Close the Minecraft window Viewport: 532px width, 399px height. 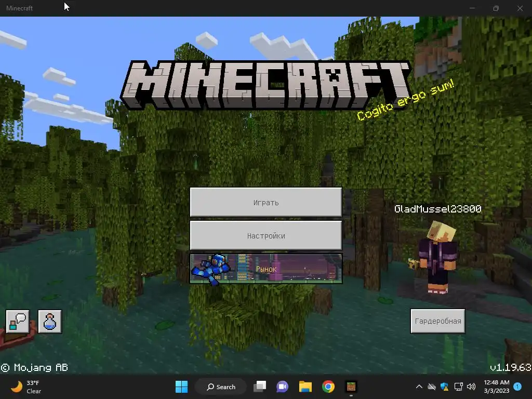[520, 8]
